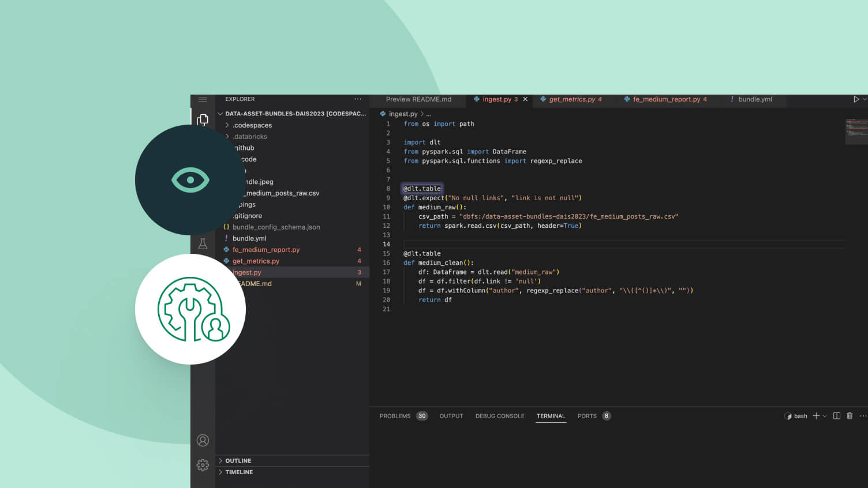Screen dimensions: 868x488
Task: Kill terminal with the trash icon
Action: point(850,416)
